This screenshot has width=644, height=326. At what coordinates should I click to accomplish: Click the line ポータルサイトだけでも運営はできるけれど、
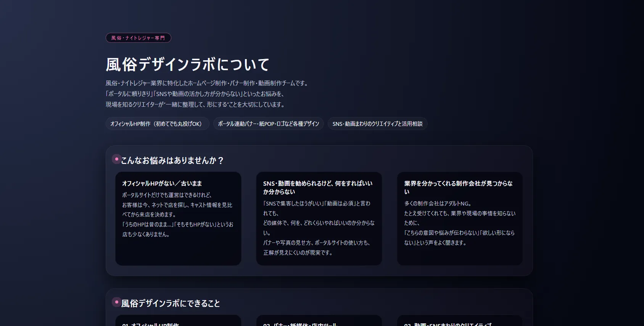point(167,195)
